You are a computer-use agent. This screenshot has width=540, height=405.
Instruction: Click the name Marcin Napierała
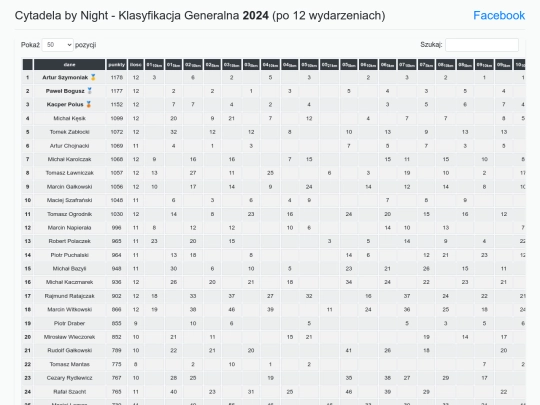click(x=70, y=228)
